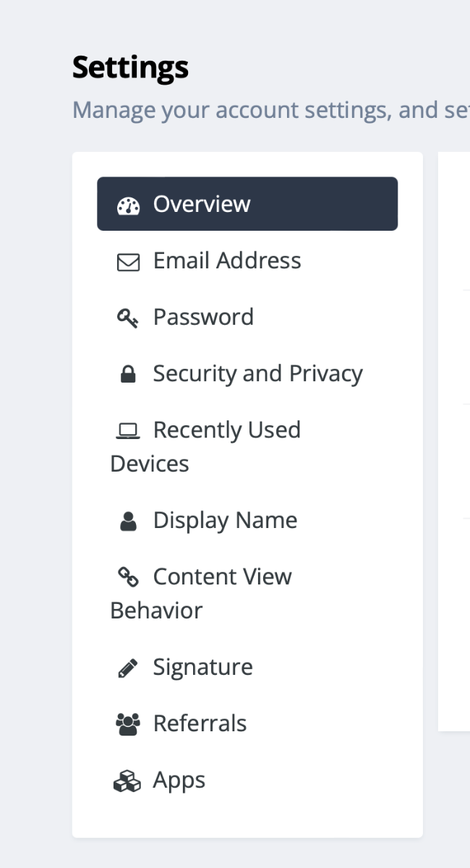Click the Recently Used Devices laptop icon
This screenshot has width=470, height=868.
tap(128, 431)
